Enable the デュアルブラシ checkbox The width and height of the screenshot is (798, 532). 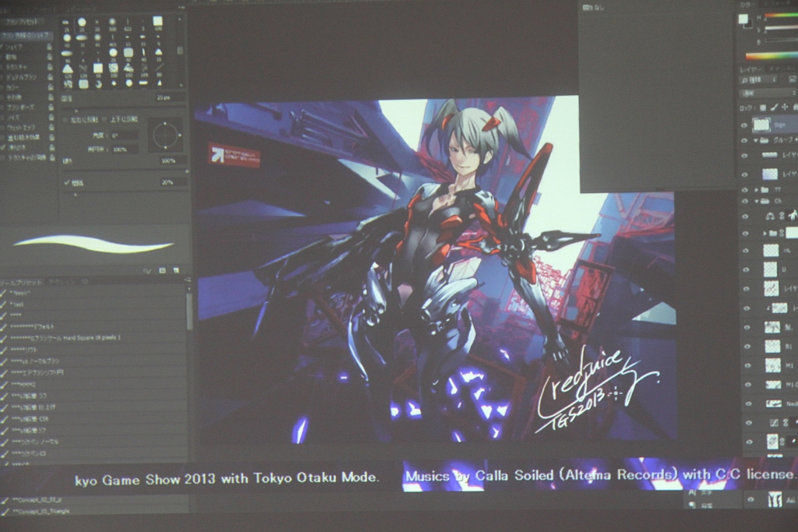[2, 77]
